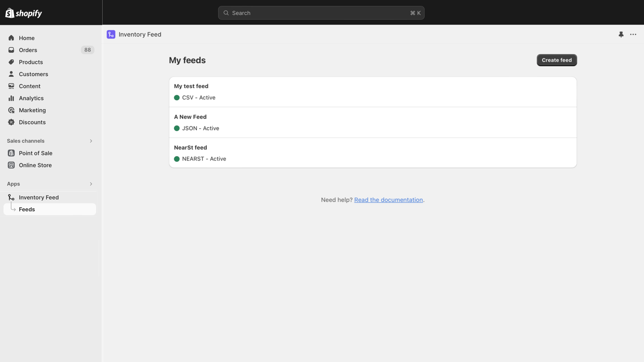Click the Point of Sale icon
The width and height of the screenshot is (644, 362).
(x=11, y=153)
